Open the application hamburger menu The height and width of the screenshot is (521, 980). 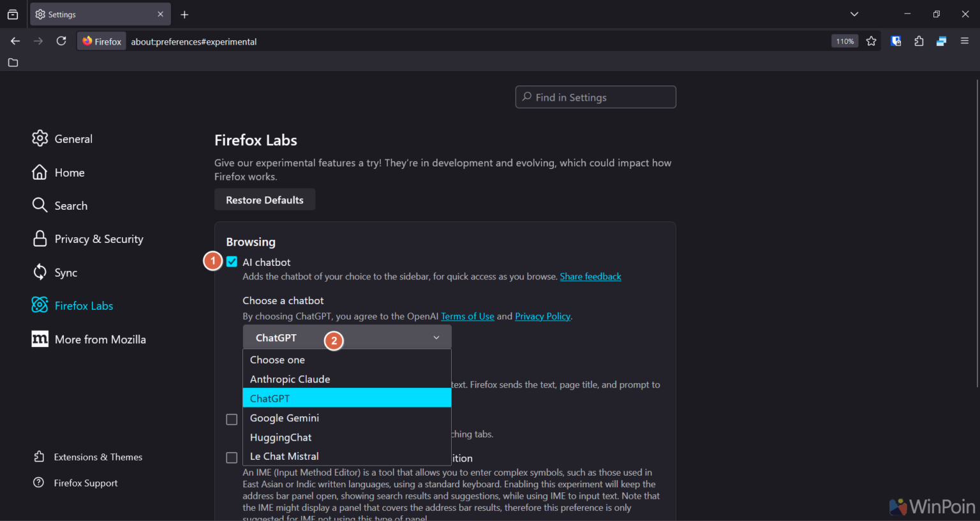(x=965, y=41)
